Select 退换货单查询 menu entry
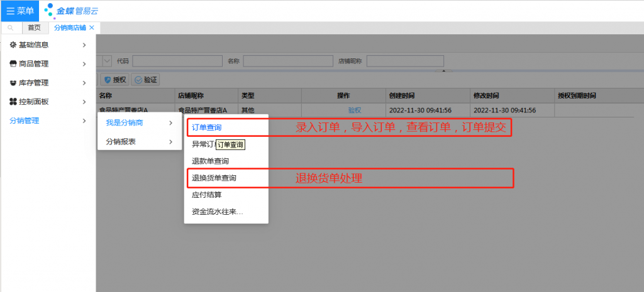This screenshot has height=292, width=644. [214, 178]
